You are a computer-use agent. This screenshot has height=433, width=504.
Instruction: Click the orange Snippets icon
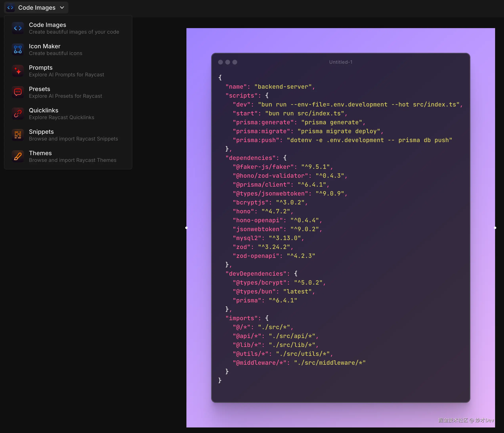click(18, 135)
